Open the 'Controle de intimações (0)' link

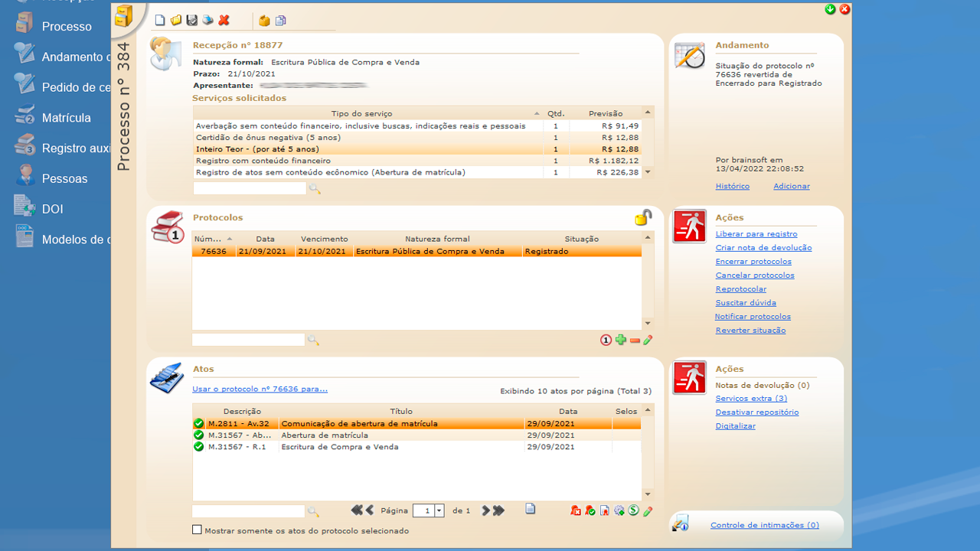(765, 526)
